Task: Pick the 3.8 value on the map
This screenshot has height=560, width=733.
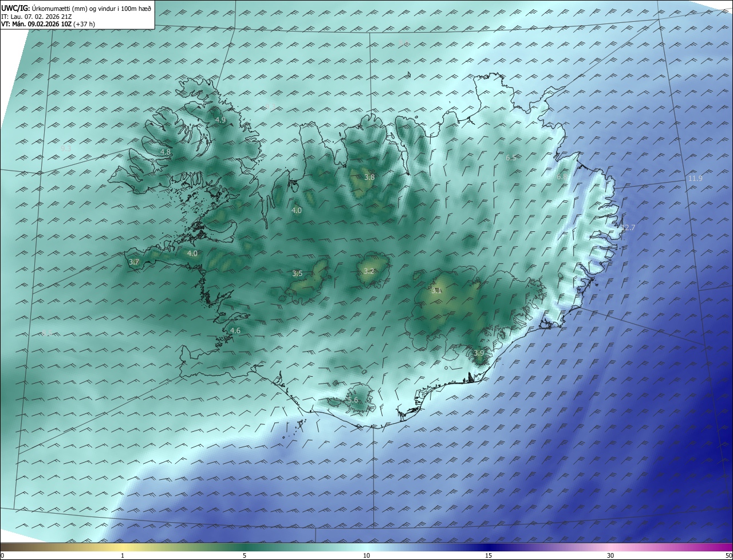Action: pyautogui.click(x=369, y=177)
